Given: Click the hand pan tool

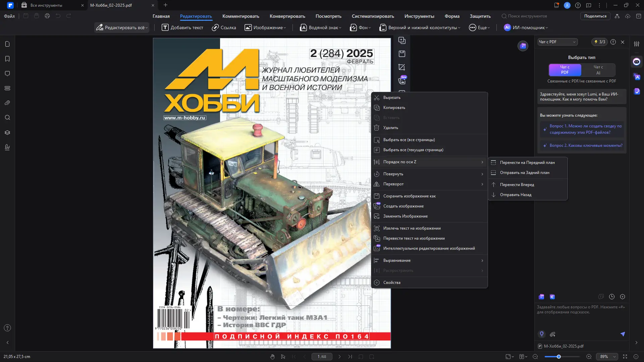Looking at the screenshot, I should 272,357.
